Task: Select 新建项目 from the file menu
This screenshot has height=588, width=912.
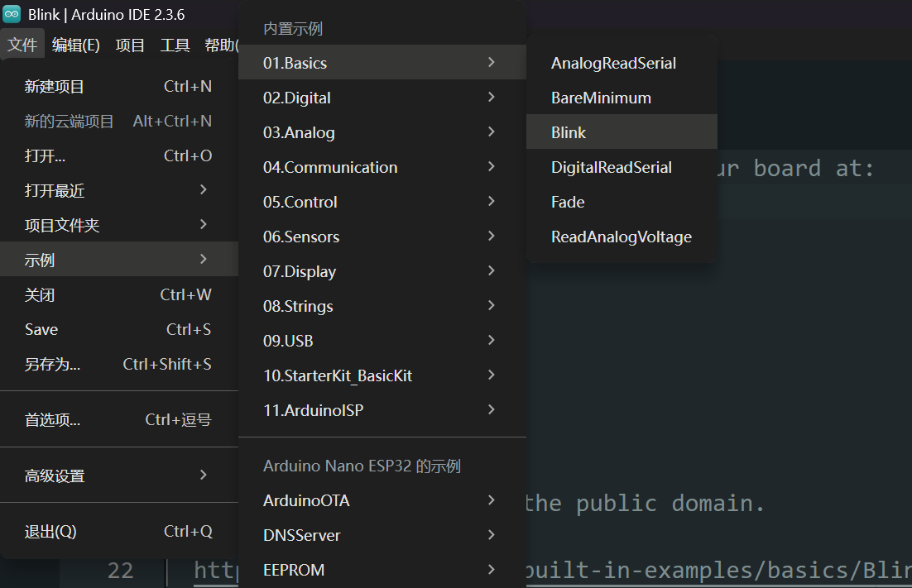Action: point(55,87)
